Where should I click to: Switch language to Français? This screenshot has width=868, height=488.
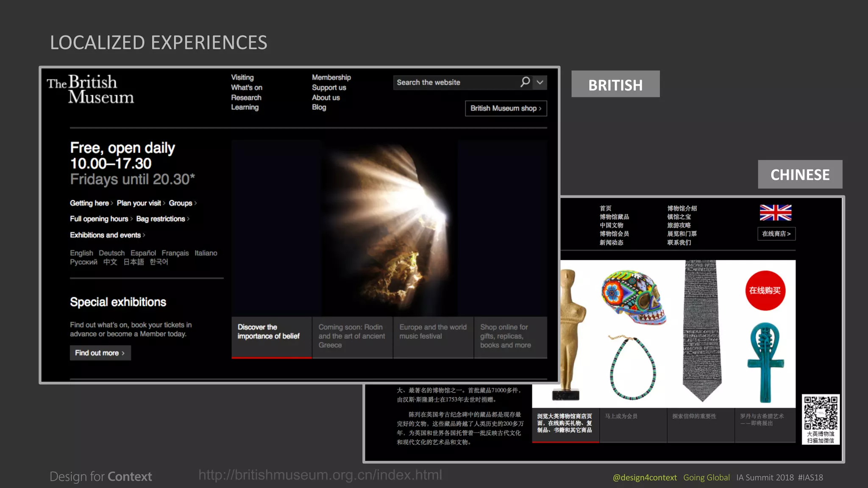pyautogui.click(x=175, y=253)
